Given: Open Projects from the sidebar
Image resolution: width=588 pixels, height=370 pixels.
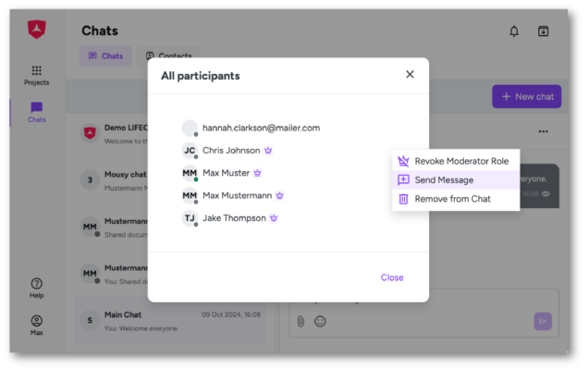Looking at the screenshot, I should coord(36,75).
